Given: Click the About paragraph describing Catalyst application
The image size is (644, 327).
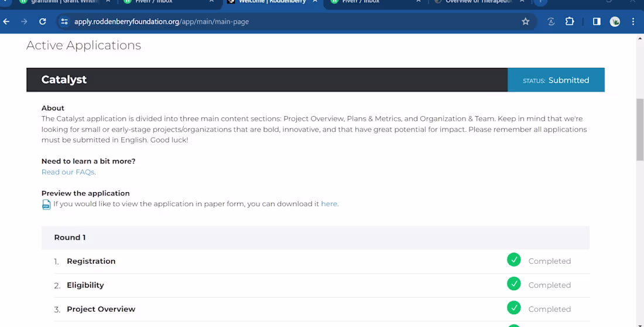Looking at the screenshot, I should coord(314,129).
